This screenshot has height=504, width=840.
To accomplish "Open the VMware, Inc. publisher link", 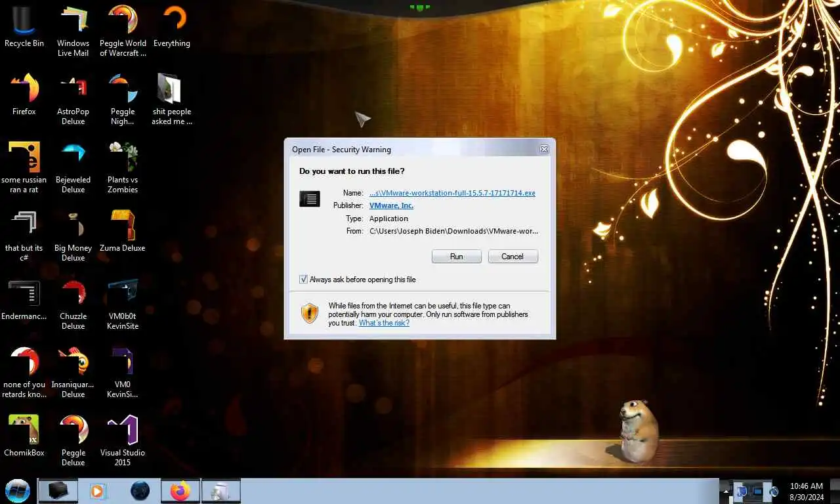I will (391, 205).
